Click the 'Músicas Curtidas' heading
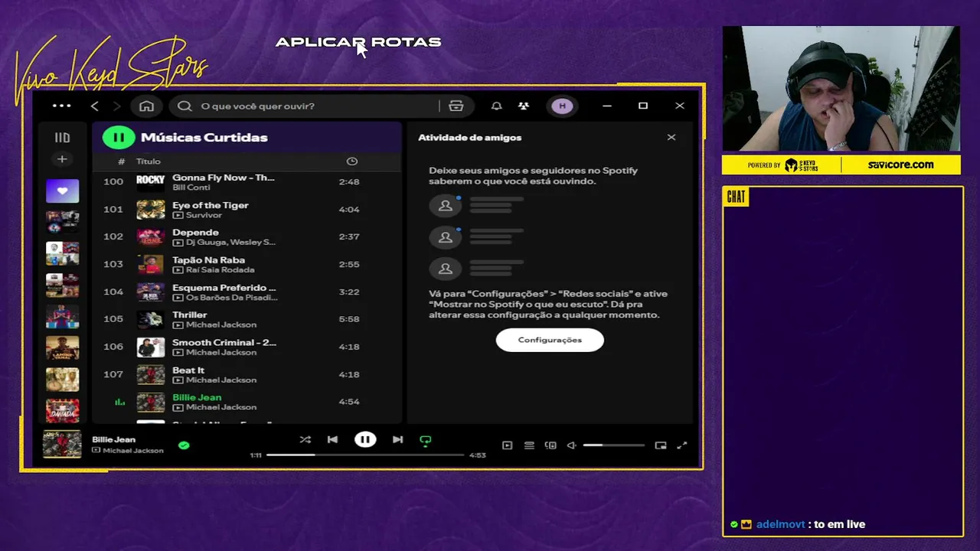This screenshot has height=551, width=980. [204, 137]
